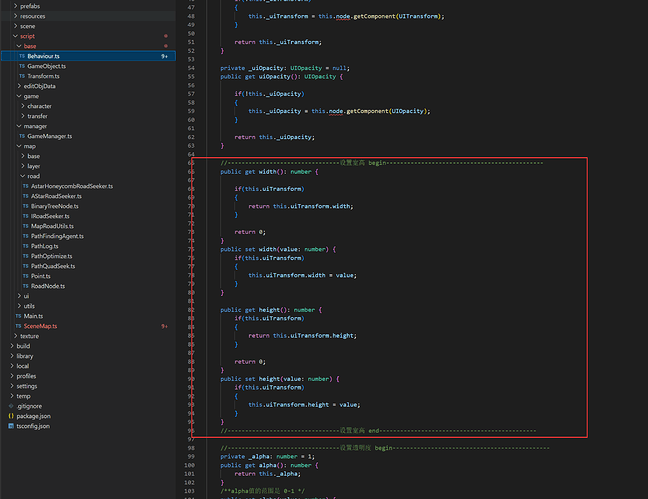Click the curly-brace icon of package.json
This screenshot has width=648, height=499.
point(11,415)
